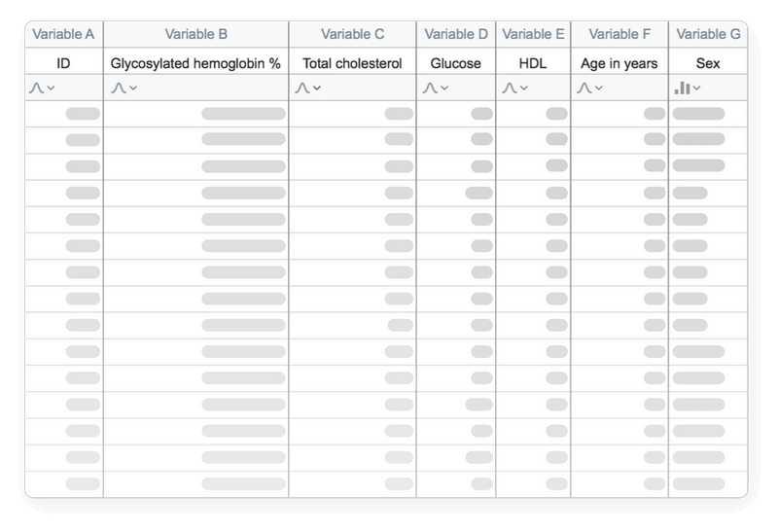This screenshot has height=532, width=778.
Task: Select the Variable A column header
Action: click(x=63, y=34)
